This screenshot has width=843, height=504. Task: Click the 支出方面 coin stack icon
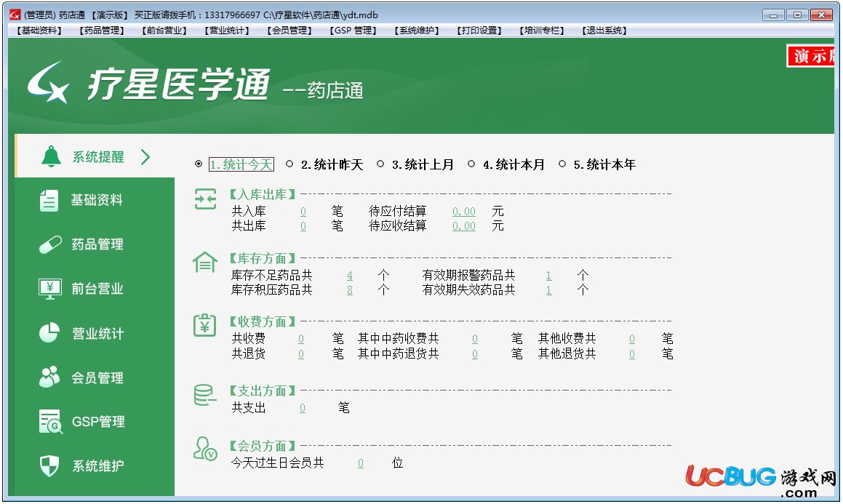point(205,395)
